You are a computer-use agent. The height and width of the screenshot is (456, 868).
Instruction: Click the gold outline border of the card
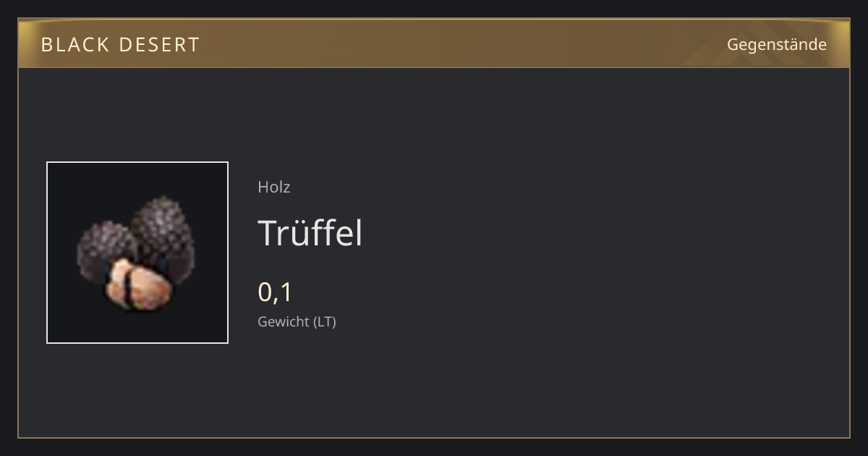click(434, 437)
